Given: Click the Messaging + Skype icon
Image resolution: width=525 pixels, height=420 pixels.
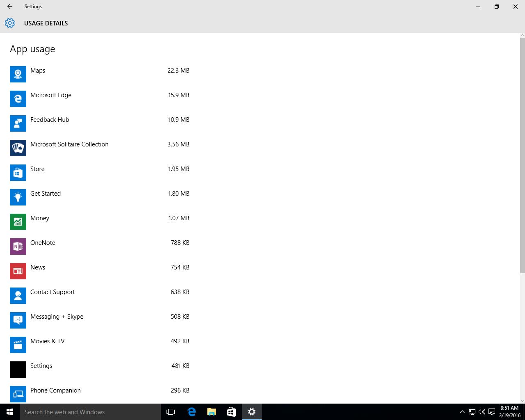Looking at the screenshot, I should pos(18,320).
